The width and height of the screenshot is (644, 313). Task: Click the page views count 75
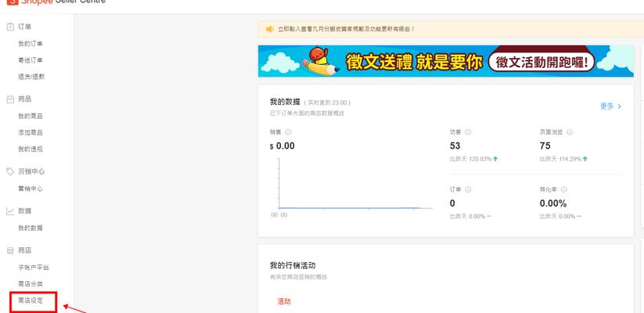(x=545, y=146)
